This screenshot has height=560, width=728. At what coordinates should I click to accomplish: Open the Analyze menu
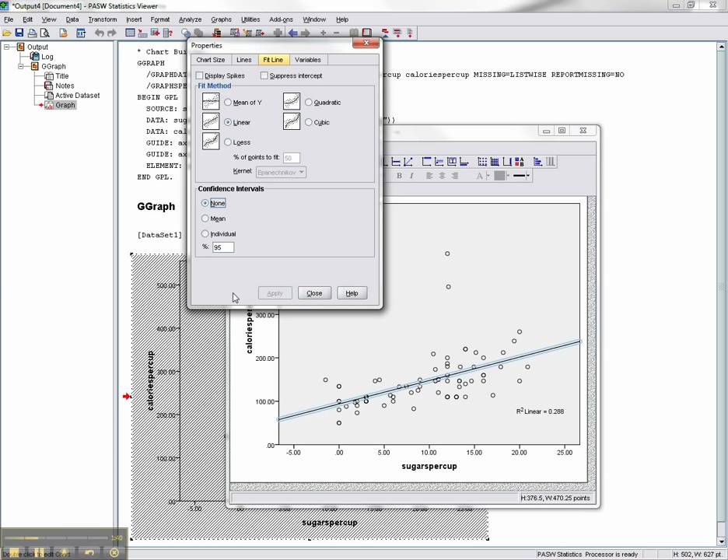pos(190,19)
